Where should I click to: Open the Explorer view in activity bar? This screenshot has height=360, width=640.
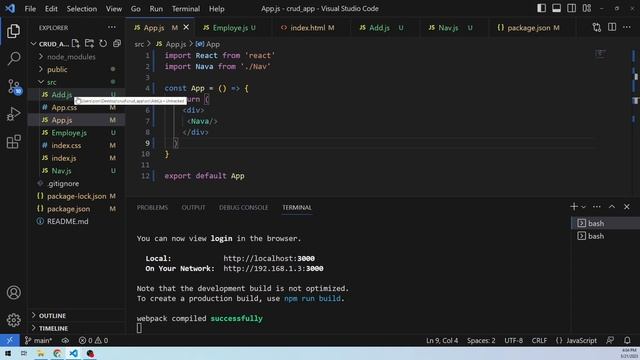click(13, 31)
